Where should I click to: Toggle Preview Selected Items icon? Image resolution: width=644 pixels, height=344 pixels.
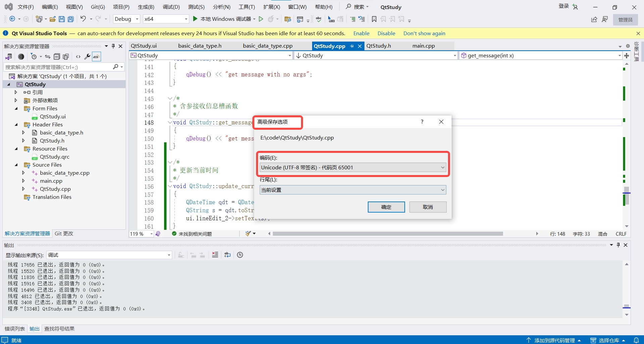pos(96,57)
